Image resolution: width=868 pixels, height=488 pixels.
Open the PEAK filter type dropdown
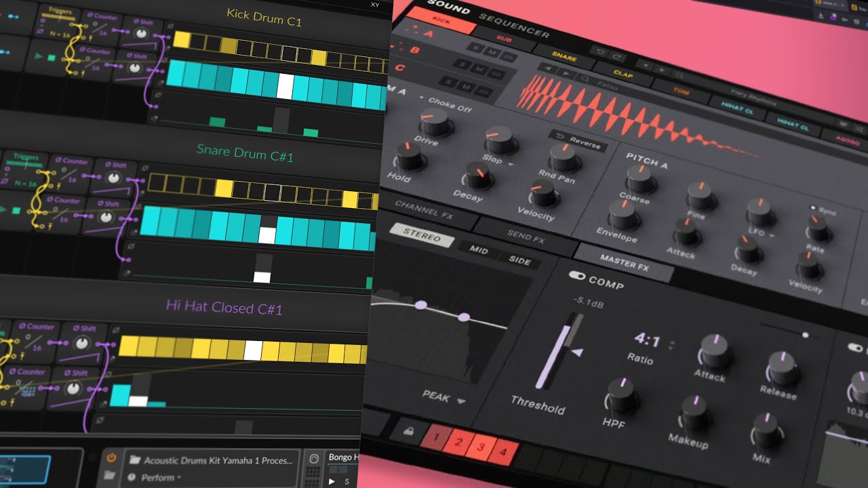point(445,396)
